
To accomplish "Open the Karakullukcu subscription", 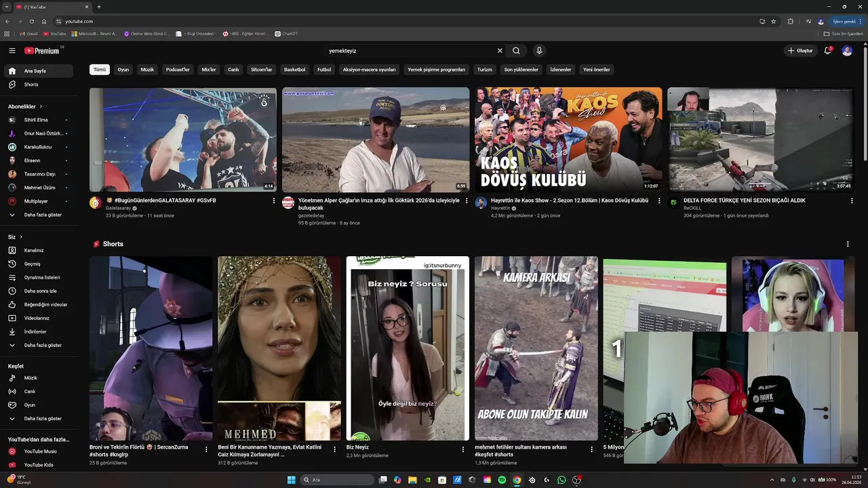I will [39, 147].
